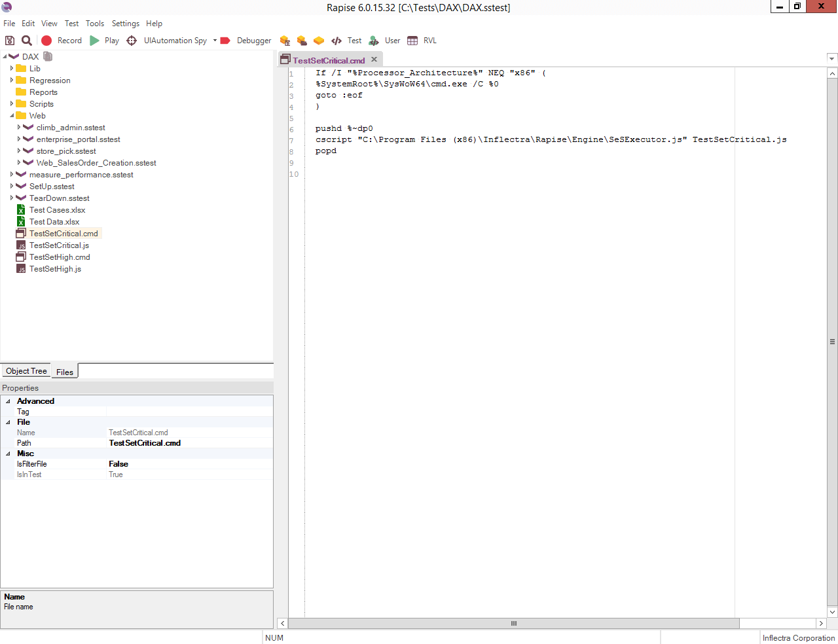This screenshot has width=838, height=644.
Task: Expand SetUp.sstest node
Action: coord(12,187)
